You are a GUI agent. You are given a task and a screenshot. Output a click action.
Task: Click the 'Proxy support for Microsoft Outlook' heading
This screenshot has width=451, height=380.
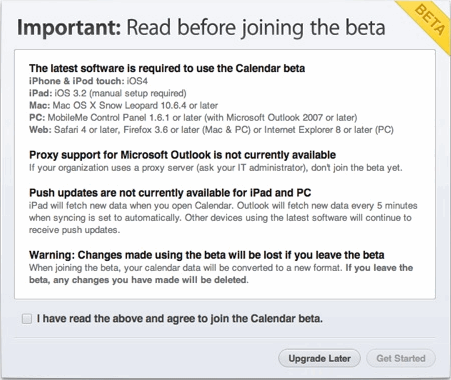pos(182,155)
